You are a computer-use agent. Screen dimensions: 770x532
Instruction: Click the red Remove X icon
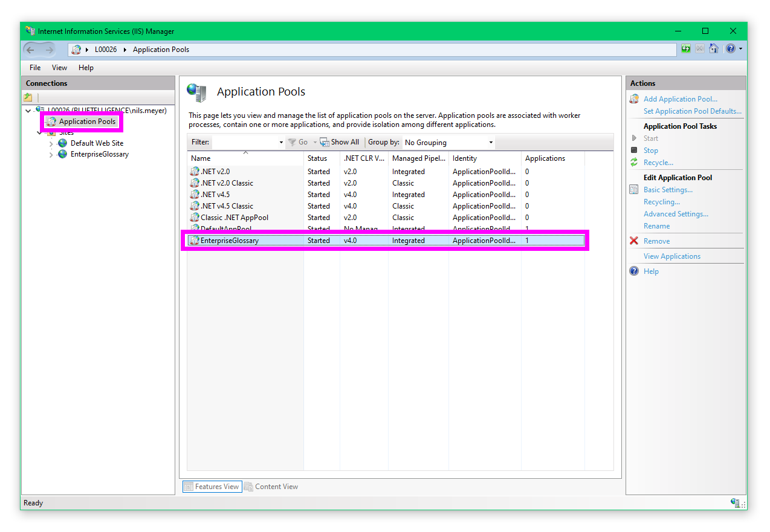(x=634, y=241)
